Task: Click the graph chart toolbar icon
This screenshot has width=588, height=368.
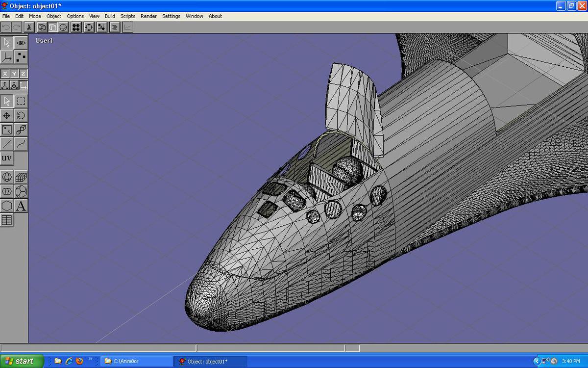Action: pyautogui.click(x=127, y=27)
